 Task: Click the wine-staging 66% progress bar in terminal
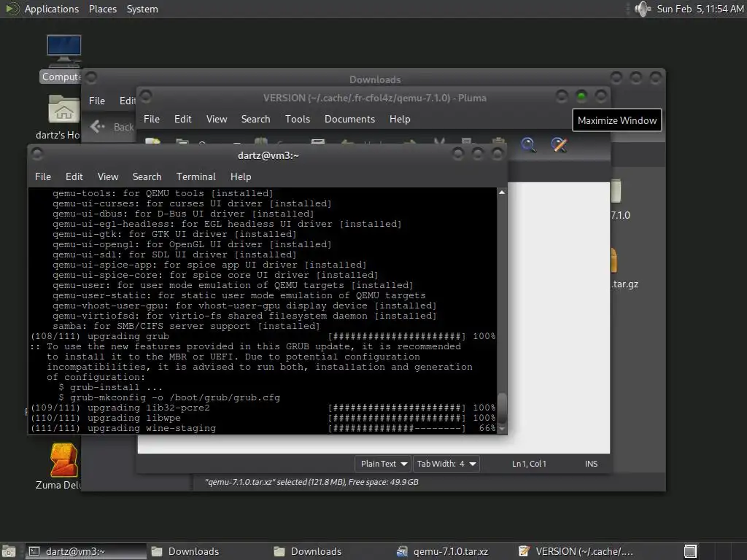(x=397, y=428)
